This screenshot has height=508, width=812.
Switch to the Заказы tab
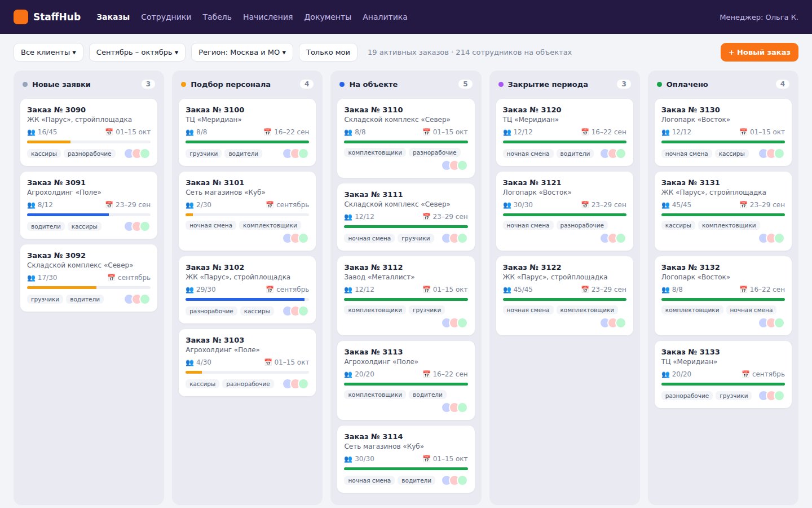(113, 17)
